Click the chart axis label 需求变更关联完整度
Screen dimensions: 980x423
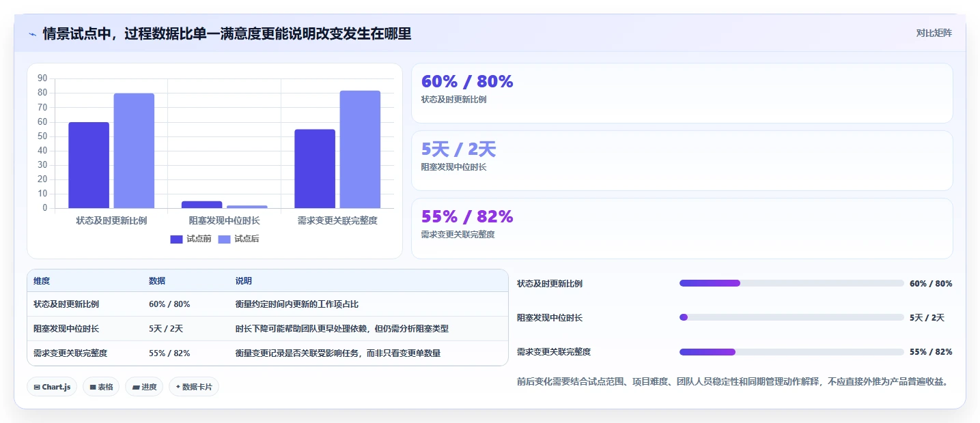(x=337, y=220)
